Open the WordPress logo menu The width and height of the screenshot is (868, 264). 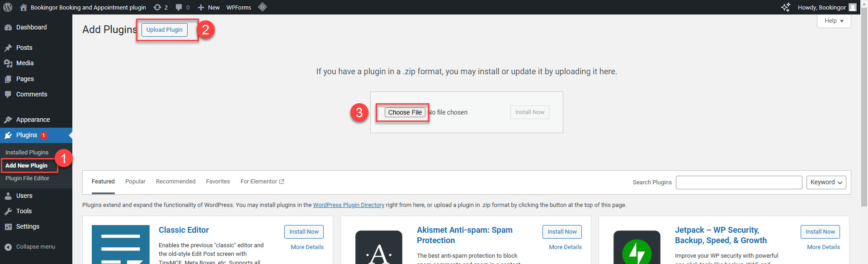tap(8, 7)
